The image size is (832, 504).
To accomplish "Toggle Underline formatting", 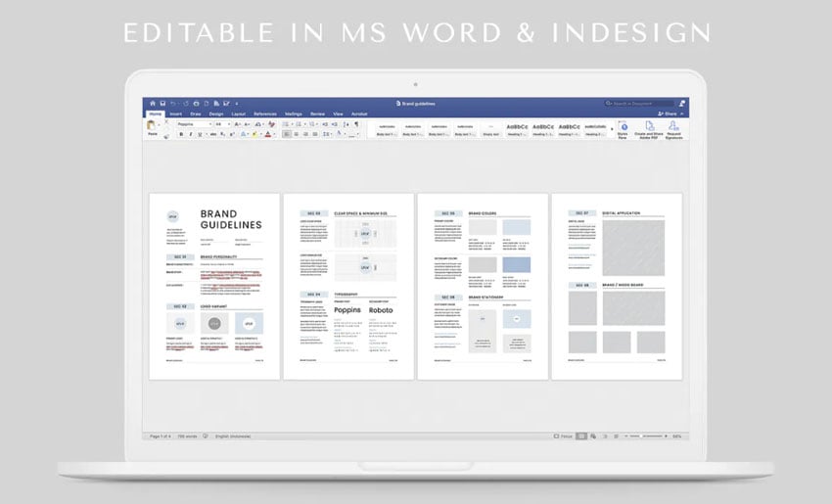I will [x=200, y=134].
